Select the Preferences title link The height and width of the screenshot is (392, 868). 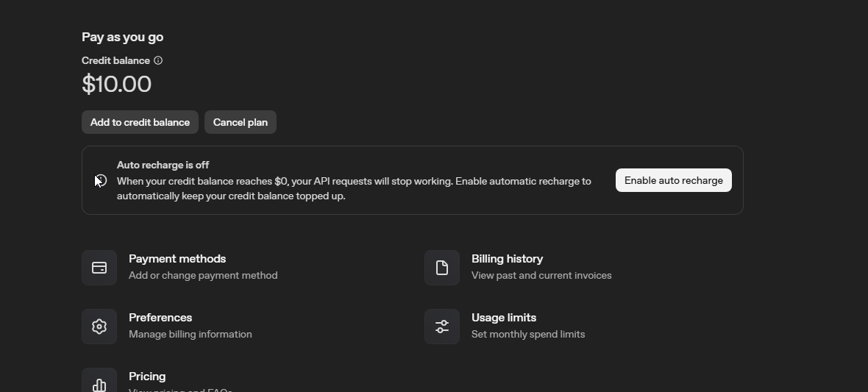point(160,318)
